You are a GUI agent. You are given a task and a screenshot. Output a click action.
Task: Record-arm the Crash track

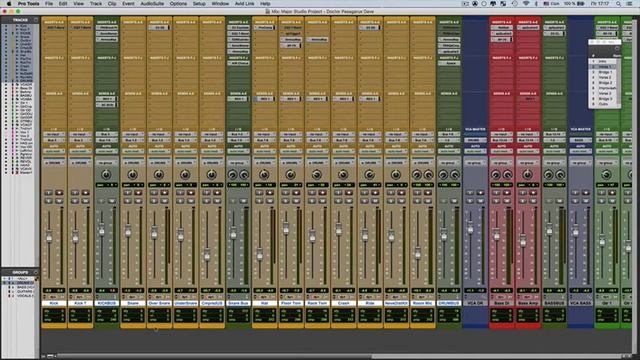pyautogui.click(x=348, y=192)
